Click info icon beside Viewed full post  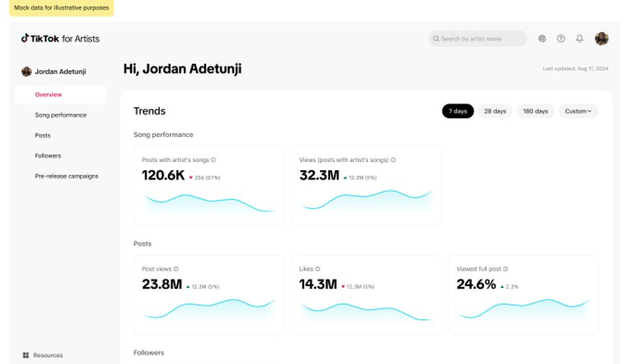pyautogui.click(x=506, y=269)
